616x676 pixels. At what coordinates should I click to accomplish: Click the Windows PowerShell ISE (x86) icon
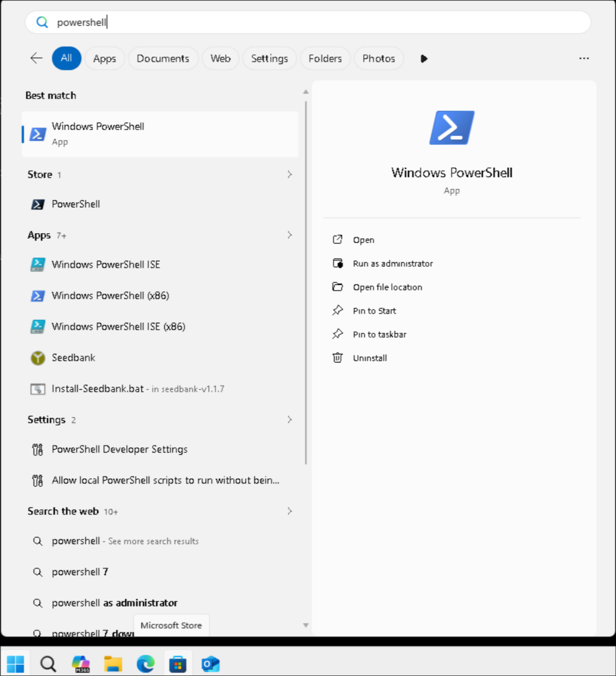[x=37, y=326]
